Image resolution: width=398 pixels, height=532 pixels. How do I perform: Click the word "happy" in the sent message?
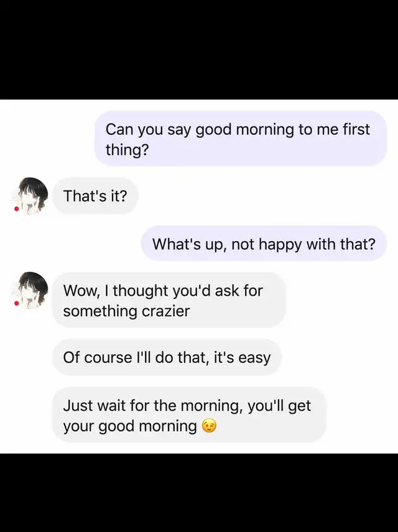pyautogui.click(x=280, y=244)
